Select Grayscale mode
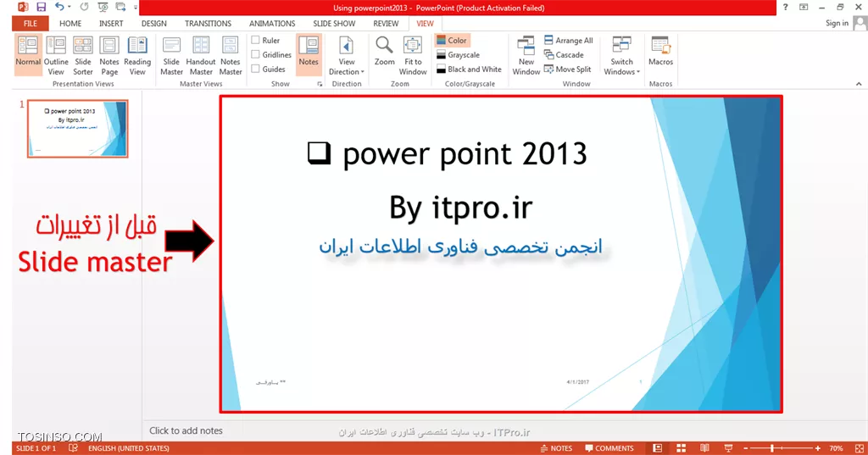This screenshot has width=868, height=455. [x=458, y=55]
